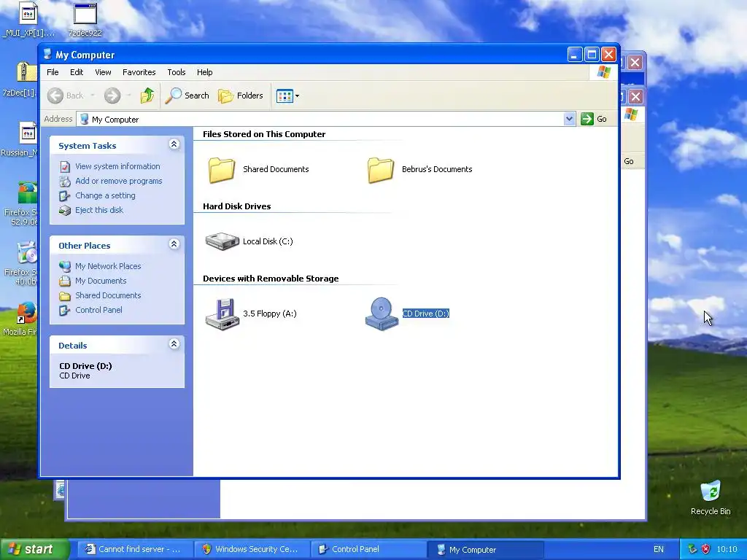Viewport: 747px width, 560px height.
Task: Toggle the Folders pane
Action: [x=241, y=96]
